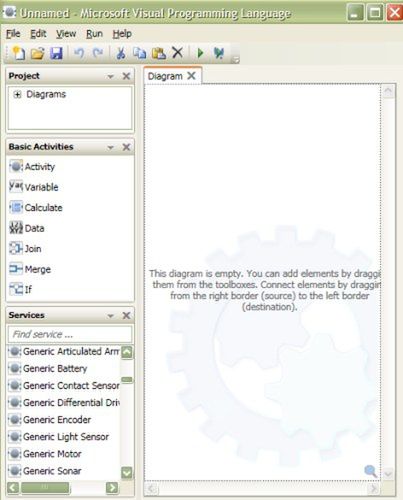
Task: Click the magnifier zoom icon in diagram
Action: point(370,471)
